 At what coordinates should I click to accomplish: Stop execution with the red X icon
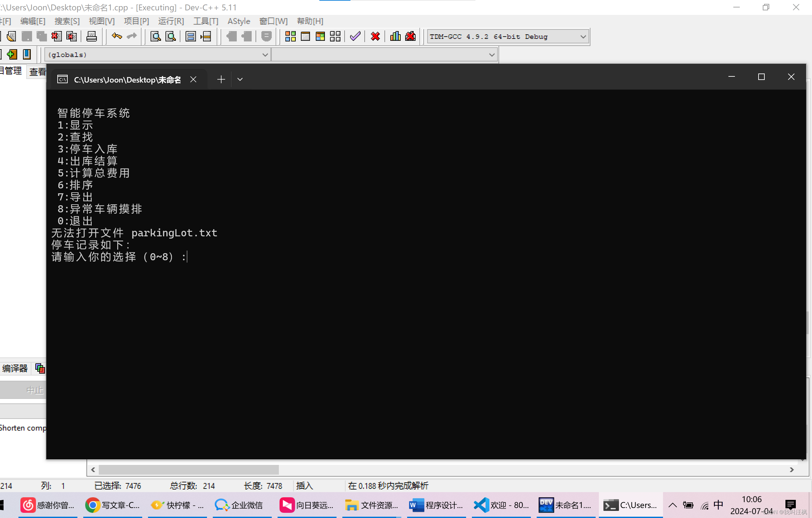coord(375,36)
